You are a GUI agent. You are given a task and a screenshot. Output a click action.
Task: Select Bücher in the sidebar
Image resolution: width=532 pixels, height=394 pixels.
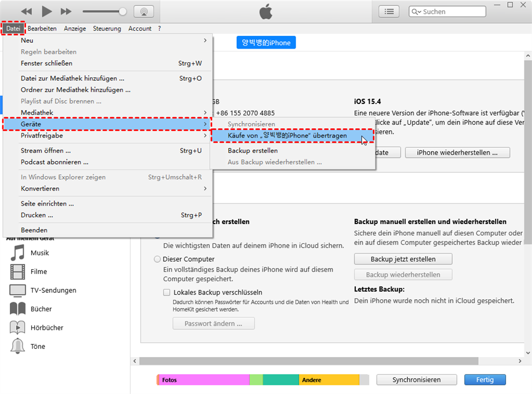pos(41,309)
